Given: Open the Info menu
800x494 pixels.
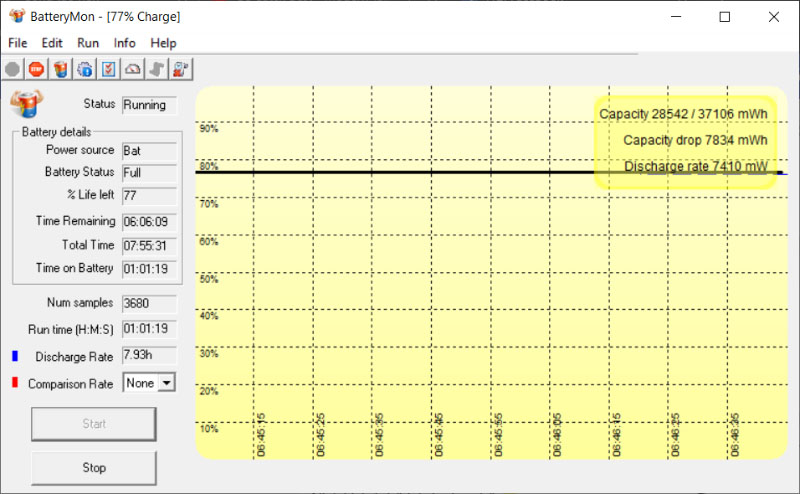Looking at the screenshot, I should pos(125,43).
